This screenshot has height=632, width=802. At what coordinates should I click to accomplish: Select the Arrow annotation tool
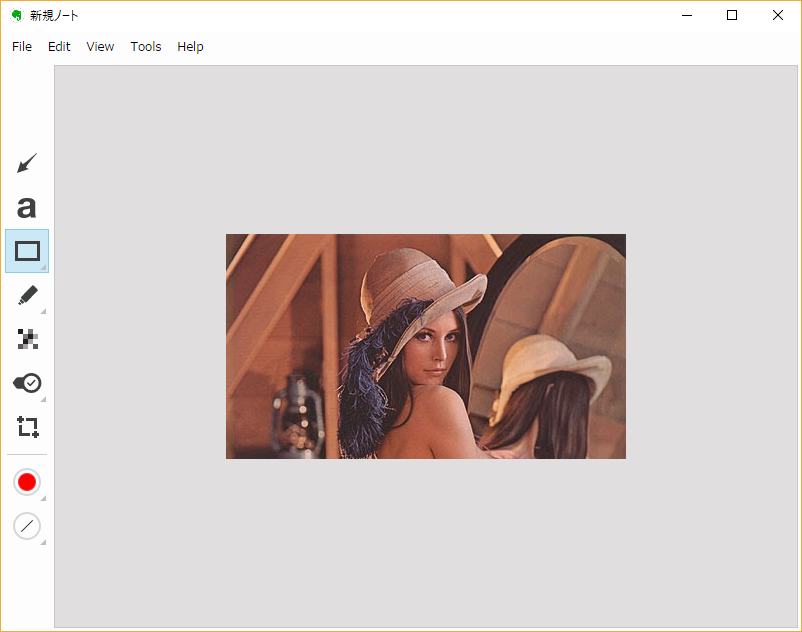click(x=27, y=163)
